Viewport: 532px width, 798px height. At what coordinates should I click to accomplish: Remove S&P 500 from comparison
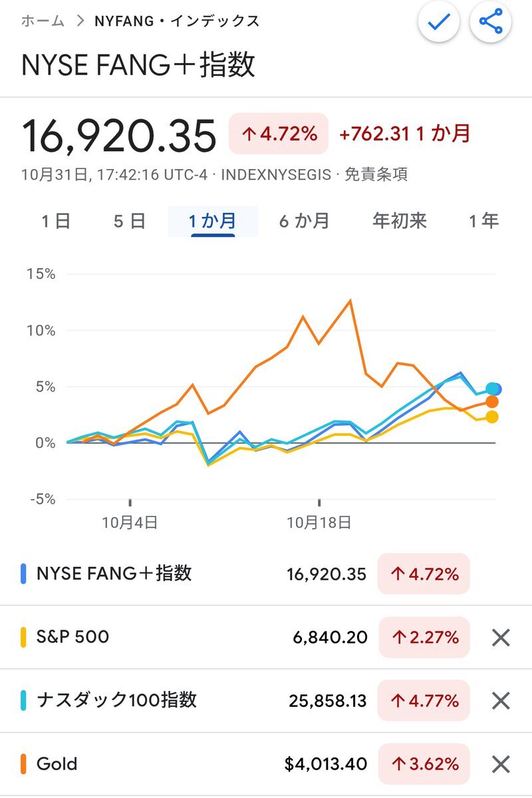pyautogui.click(x=500, y=638)
